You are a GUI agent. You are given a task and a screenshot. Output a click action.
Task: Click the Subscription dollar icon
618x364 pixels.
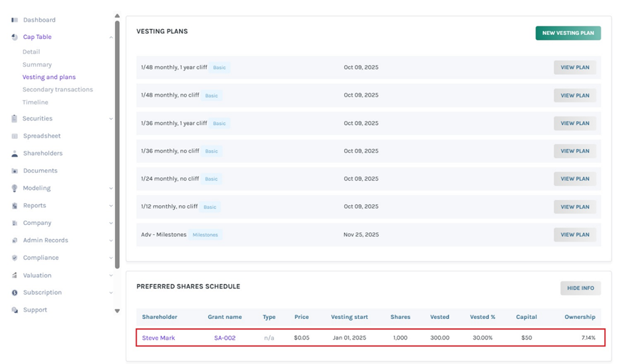15,293
